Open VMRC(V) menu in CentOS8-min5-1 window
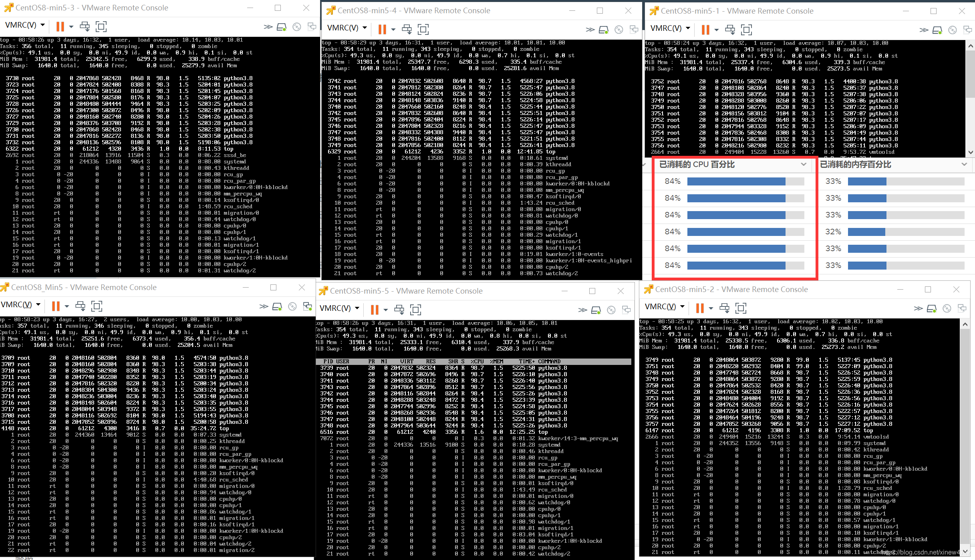The image size is (975, 560). click(x=670, y=28)
